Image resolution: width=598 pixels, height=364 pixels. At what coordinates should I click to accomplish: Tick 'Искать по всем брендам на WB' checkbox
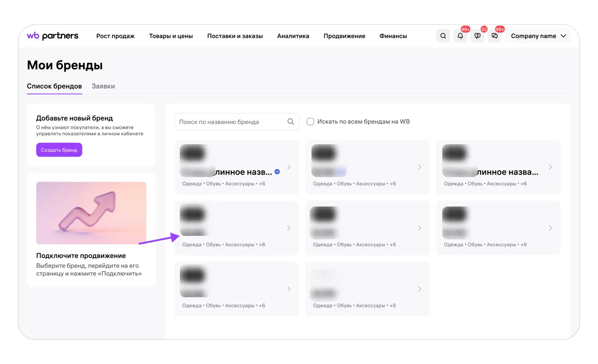tap(310, 121)
